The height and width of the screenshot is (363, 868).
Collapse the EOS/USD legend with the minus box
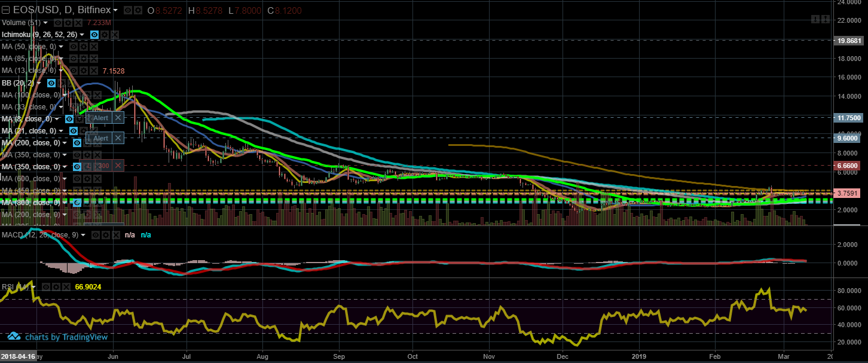[6, 10]
